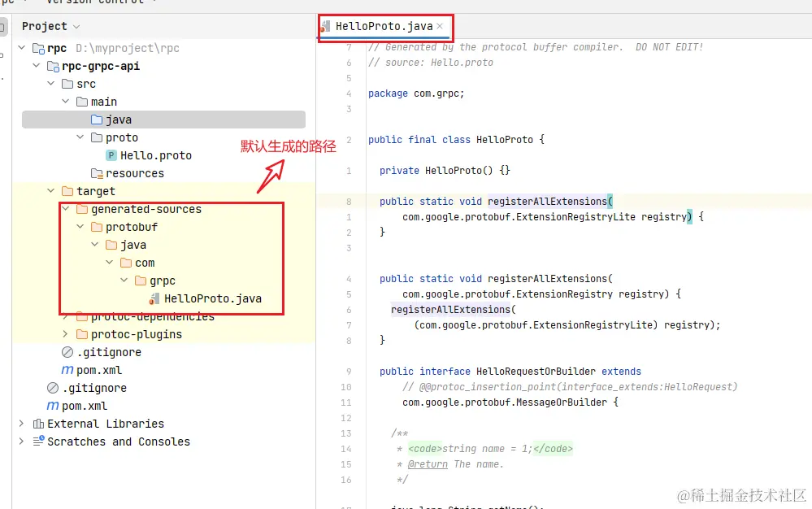Click the protobuf folder icon

(x=97, y=227)
